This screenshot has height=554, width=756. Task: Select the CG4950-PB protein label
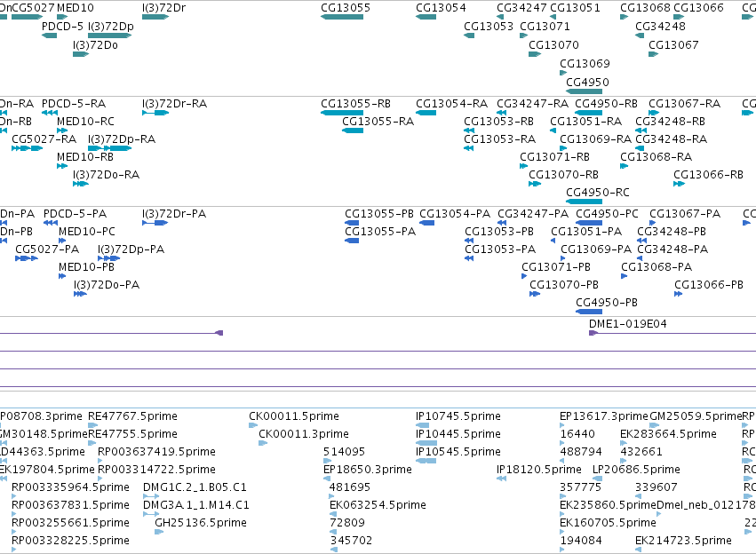[607, 303]
